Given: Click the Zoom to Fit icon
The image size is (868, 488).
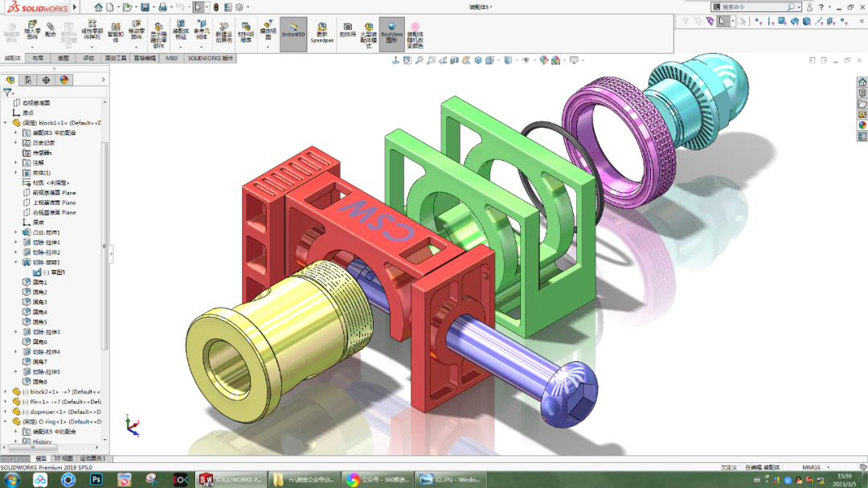Looking at the screenshot, I should point(420,59).
